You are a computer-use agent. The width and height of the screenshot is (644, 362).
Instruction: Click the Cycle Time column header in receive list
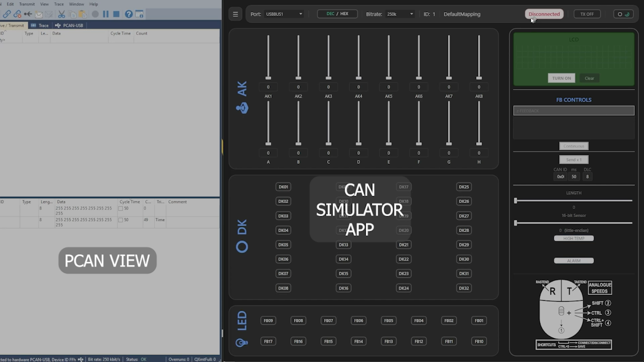coord(121,33)
